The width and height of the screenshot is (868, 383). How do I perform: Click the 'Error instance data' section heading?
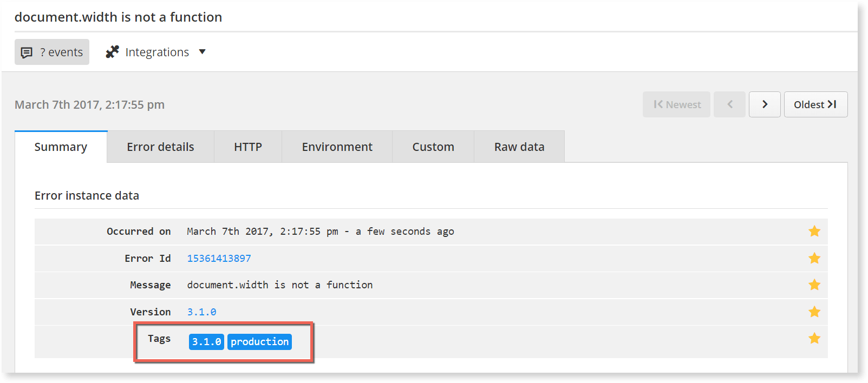click(87, 195)
